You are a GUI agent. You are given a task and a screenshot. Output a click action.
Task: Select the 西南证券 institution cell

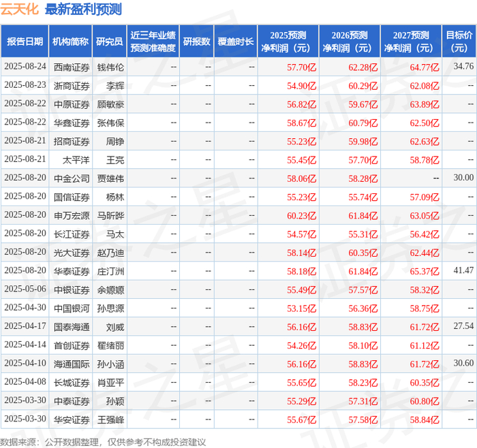(x=72, y=67)
